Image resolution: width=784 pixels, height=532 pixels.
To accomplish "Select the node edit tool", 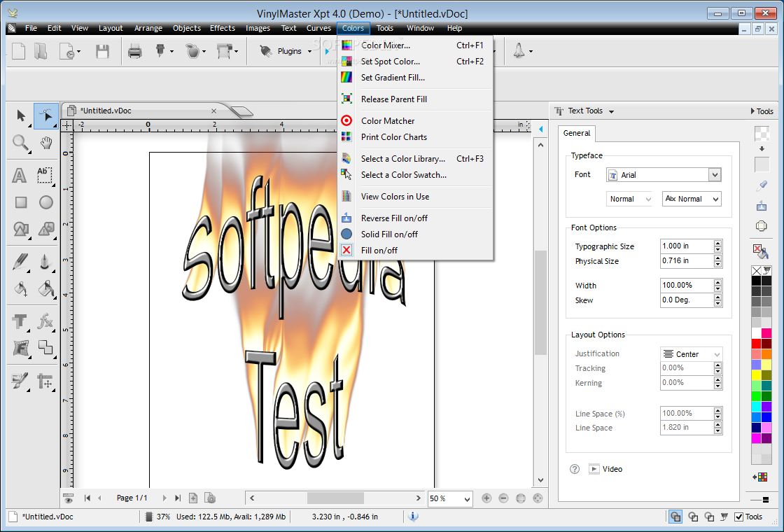I will coord(46,116).
